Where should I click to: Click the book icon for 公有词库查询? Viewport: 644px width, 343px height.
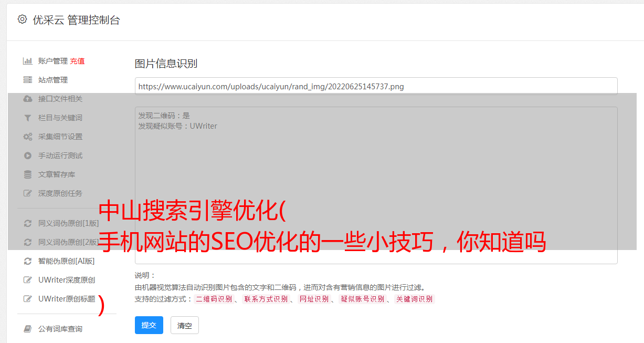tap(28, 329)
